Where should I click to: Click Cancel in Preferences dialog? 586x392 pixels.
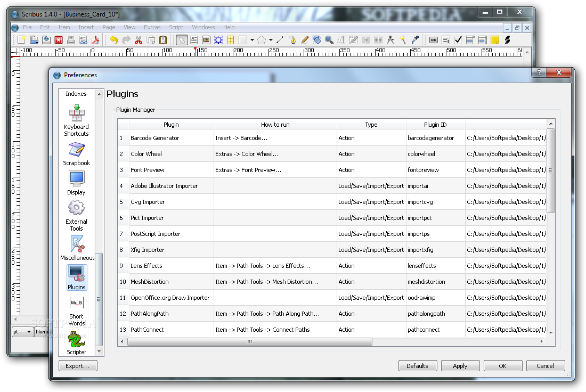[546, 366]
